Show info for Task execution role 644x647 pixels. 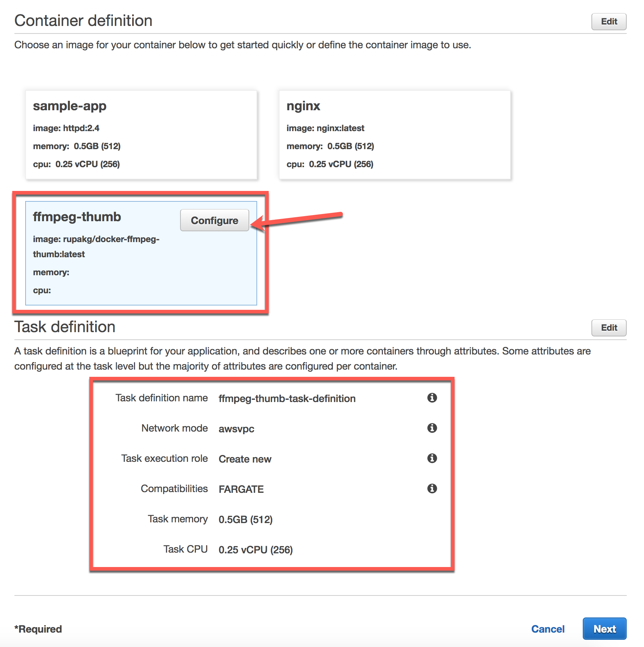click(x=432, y=458)
